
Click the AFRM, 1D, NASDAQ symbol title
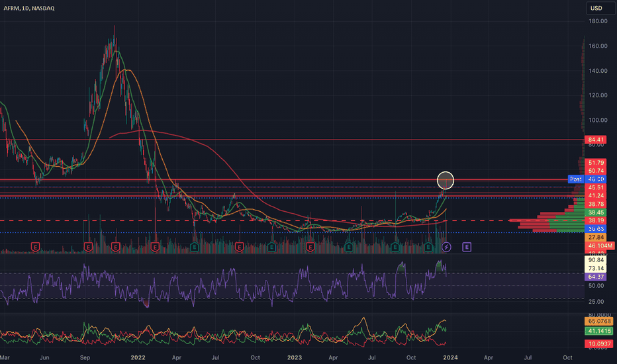(29, 8)
